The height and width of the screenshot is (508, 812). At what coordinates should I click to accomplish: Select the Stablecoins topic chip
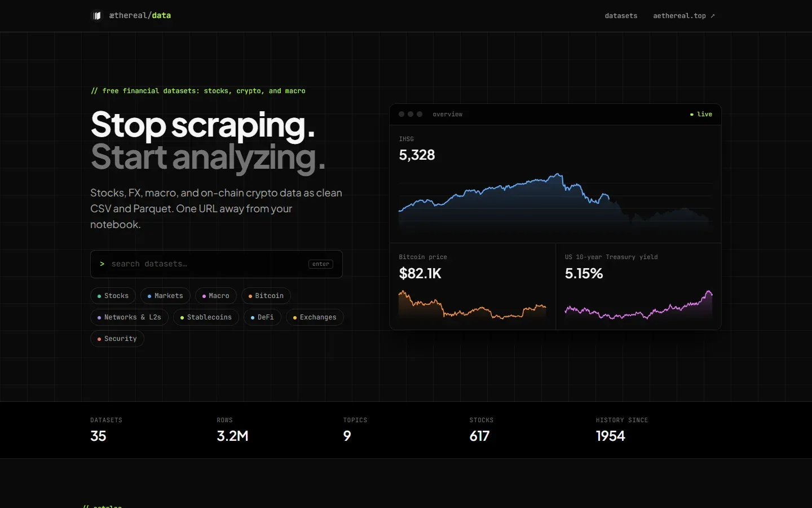(206, 317)
